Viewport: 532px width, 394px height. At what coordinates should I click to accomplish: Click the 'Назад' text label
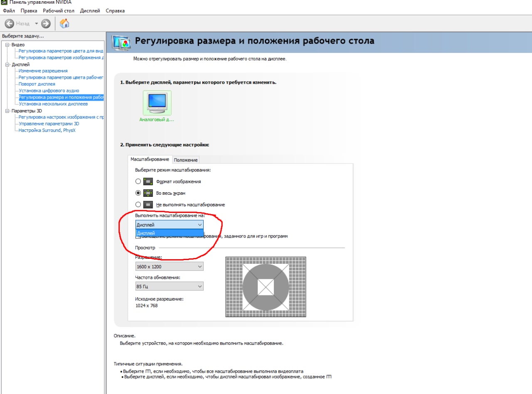click(23, 24)
